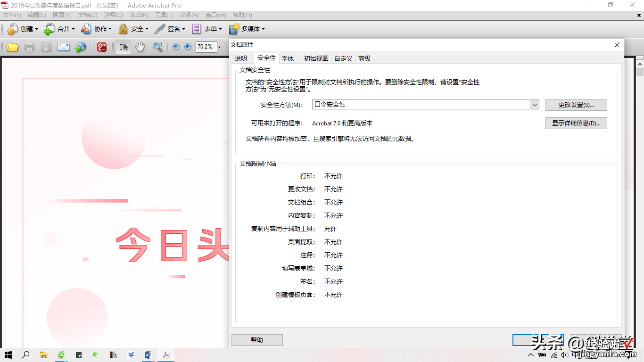Click the taskbar Search magnifier icon
Image resolution: width=644 pixels, height=362 pixels.
coord(26,355)
